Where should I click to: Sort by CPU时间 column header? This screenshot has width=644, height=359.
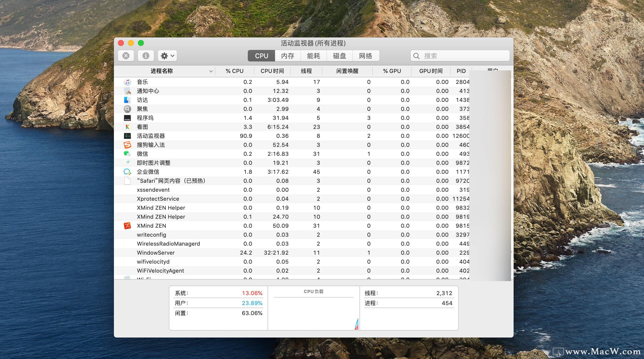point(272,71)
